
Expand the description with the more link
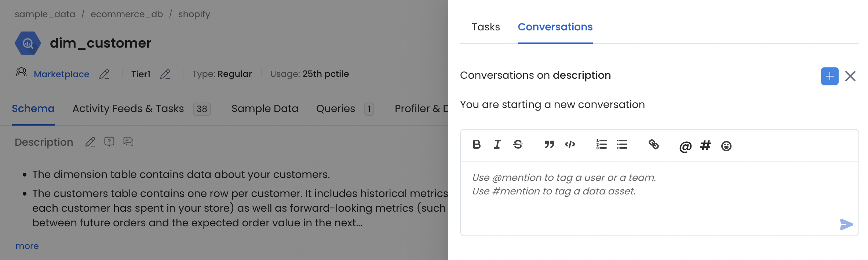tap(27, 246)
